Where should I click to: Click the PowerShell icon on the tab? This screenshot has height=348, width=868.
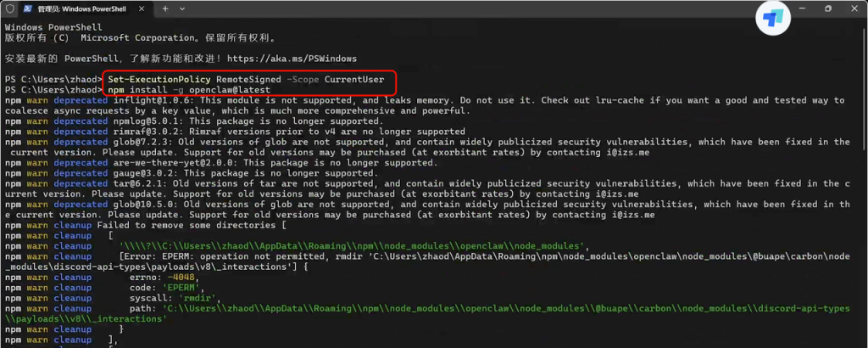click(x=27, y=8)
